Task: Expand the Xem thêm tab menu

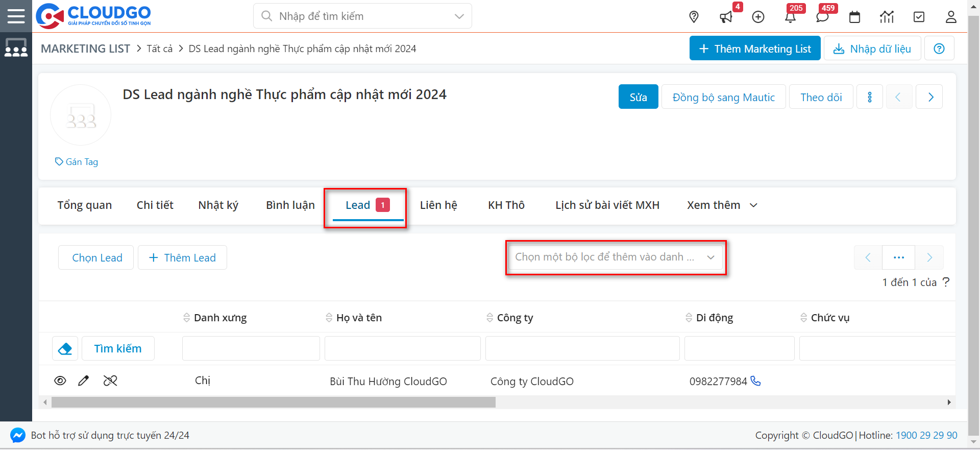Action: (722, 205)
